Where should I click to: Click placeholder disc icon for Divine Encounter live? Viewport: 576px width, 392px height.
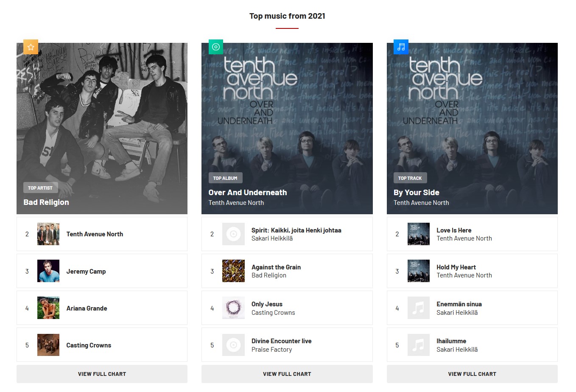pos(233,345)
